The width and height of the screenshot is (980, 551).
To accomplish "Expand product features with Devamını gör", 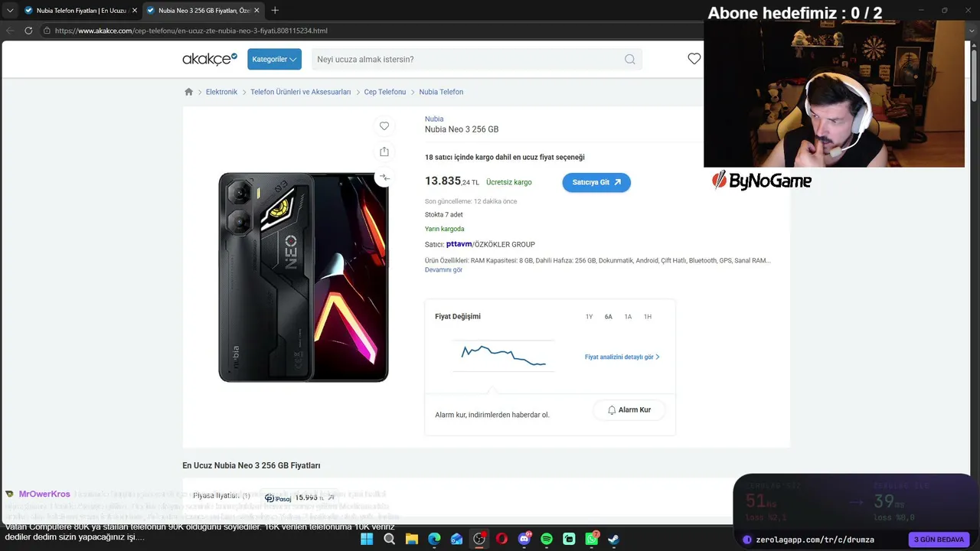I will click(x=444, y=270).
